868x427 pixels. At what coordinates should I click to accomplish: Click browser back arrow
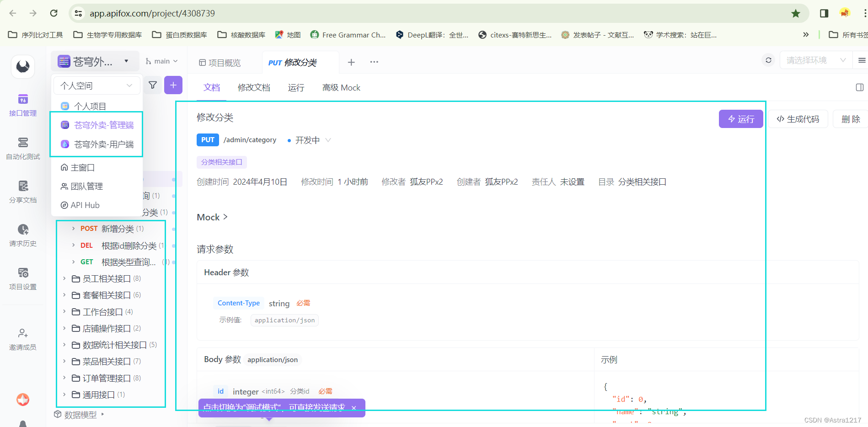point(13,13)
